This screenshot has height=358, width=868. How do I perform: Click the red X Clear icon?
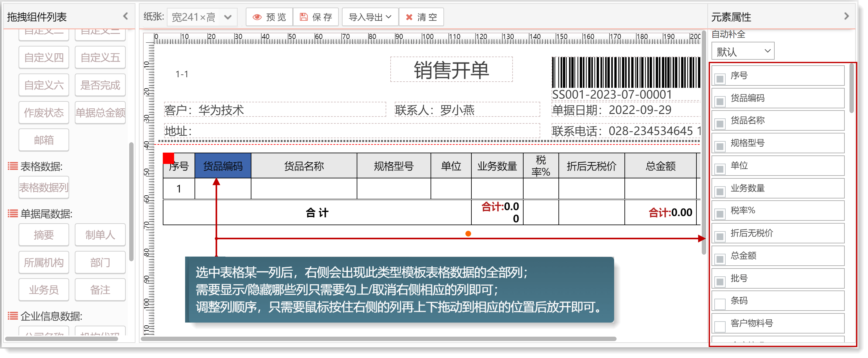(409, 17)
